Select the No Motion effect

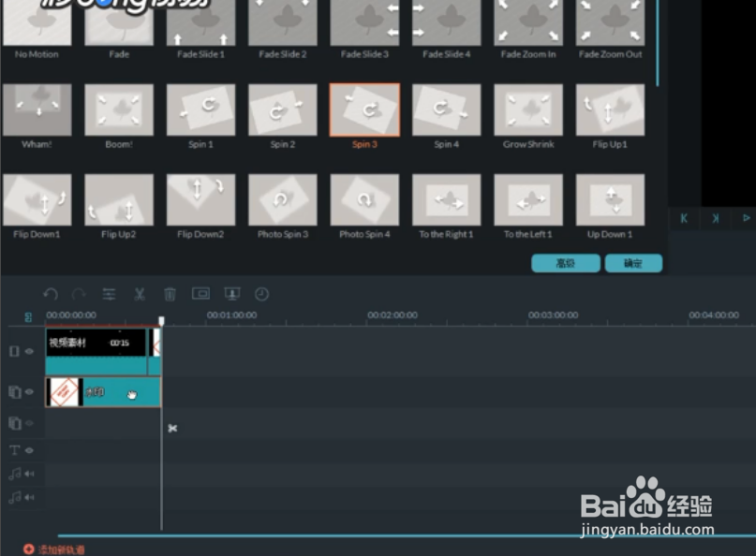tap(37, 23)
